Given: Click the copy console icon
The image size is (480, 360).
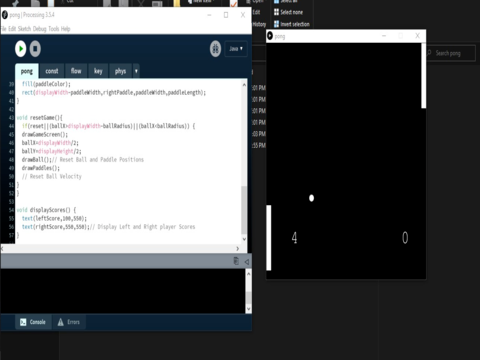Looking at the screenshot, I should [236, 261].
